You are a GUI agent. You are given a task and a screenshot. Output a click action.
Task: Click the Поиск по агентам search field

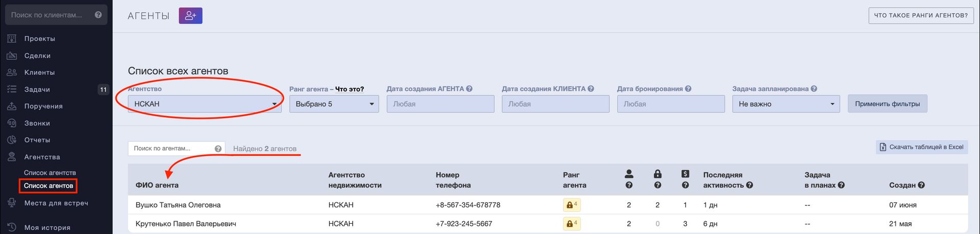click(x=171, y=148)
